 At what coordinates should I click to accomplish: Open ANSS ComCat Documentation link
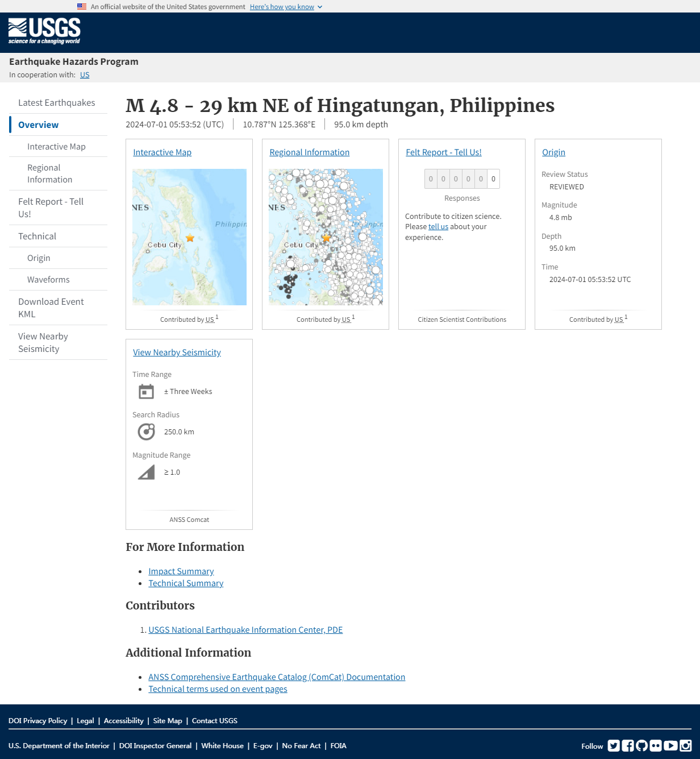tap(277, 677)
